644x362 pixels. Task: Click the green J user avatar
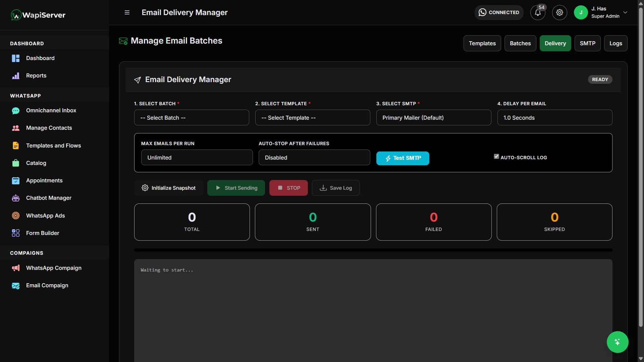581,12
